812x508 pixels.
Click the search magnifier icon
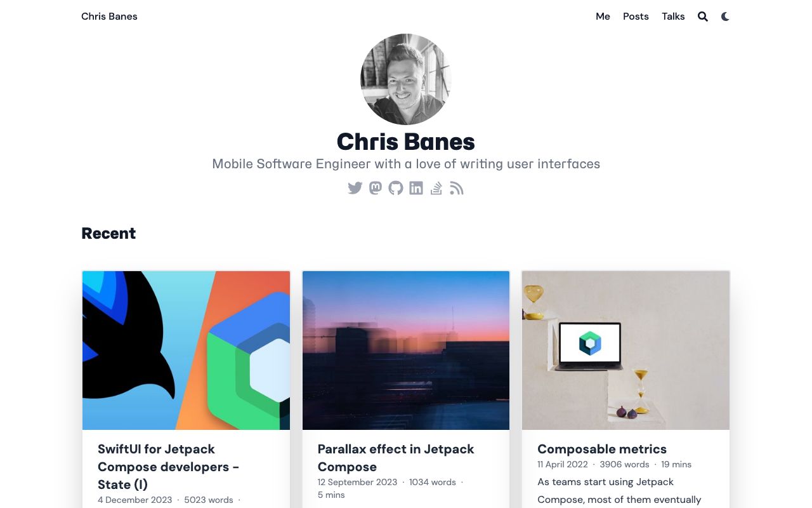point(703,17)
